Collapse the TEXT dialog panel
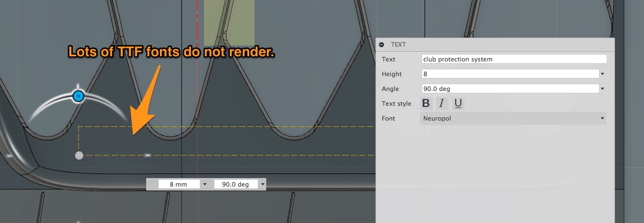 tap(382, 44)
